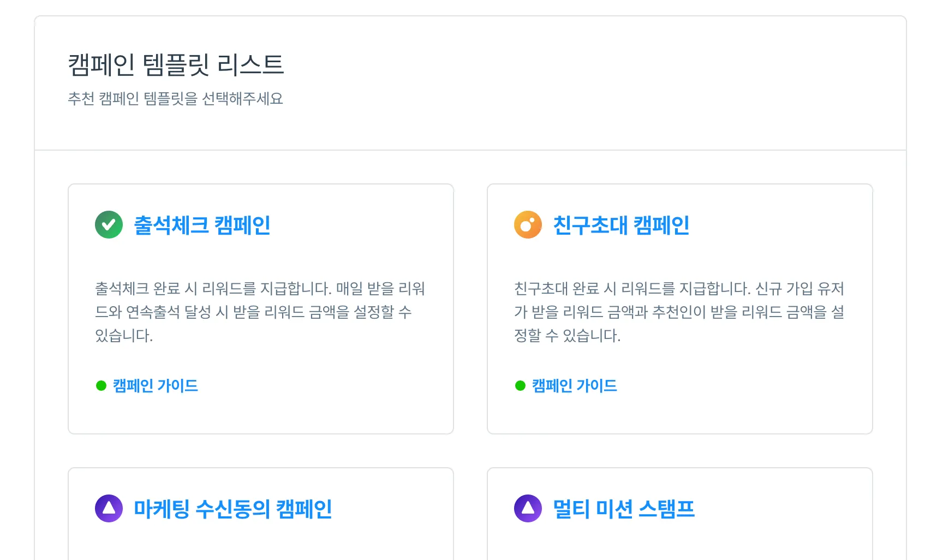Click the 출석체크 캠페인 description paragraph
The image size is (931, 560).
click(260, 312)
